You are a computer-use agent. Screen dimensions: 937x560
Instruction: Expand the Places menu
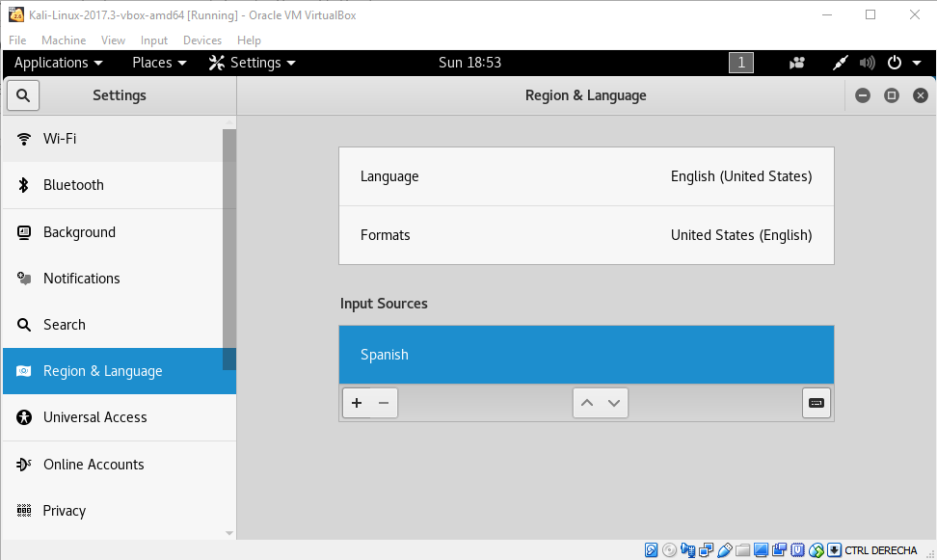(159, 63)
